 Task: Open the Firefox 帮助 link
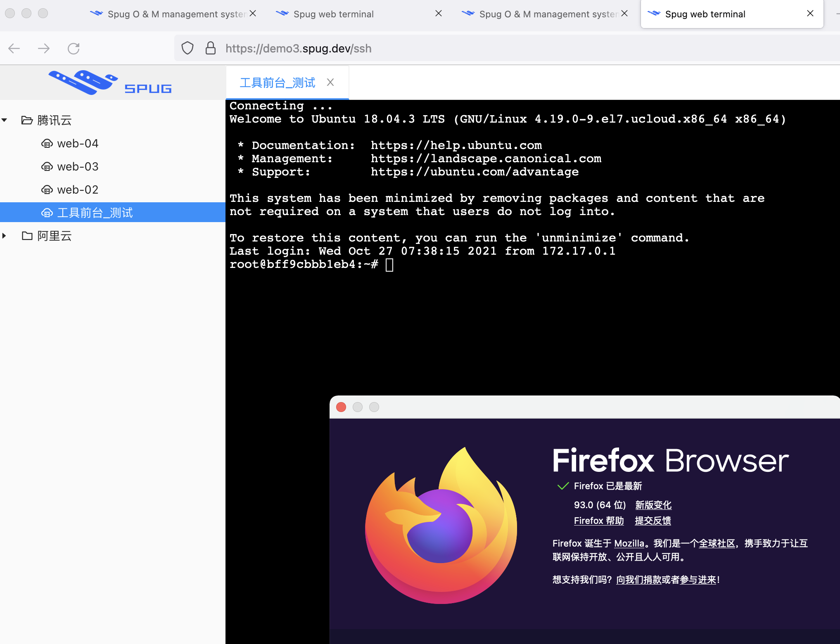click(x=598, y=521)
